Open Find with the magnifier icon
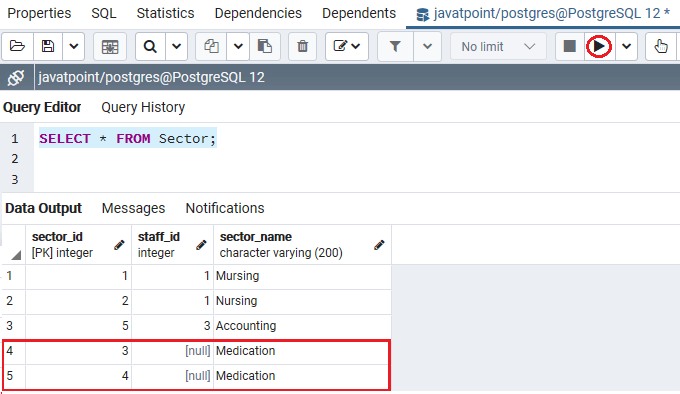680x394 pixels. [x=150, y=46]
